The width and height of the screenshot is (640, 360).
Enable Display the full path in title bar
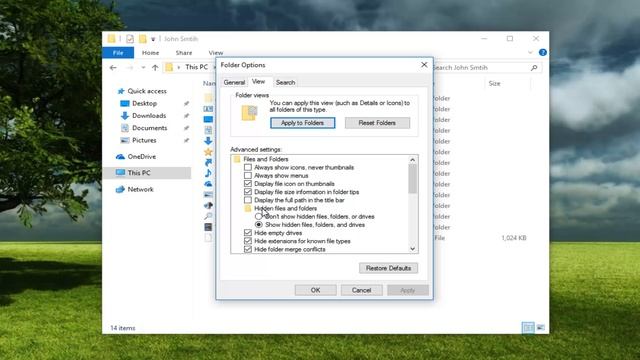coord(248,200)
